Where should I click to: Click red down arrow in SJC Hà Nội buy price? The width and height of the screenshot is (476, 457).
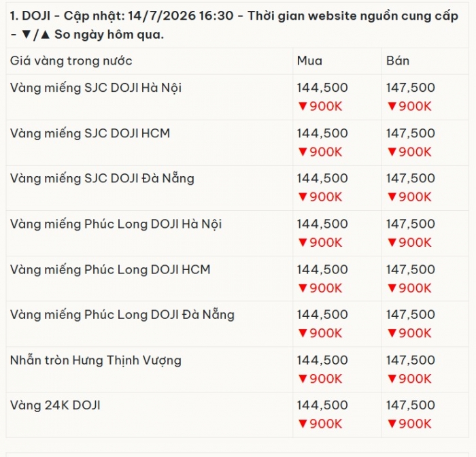pyautogui.click(x=303, y=106)
